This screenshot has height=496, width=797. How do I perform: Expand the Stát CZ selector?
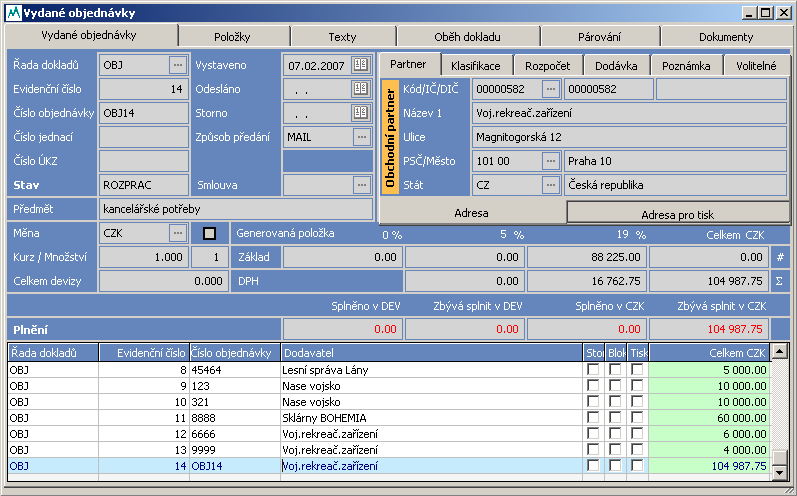(550, 185)
